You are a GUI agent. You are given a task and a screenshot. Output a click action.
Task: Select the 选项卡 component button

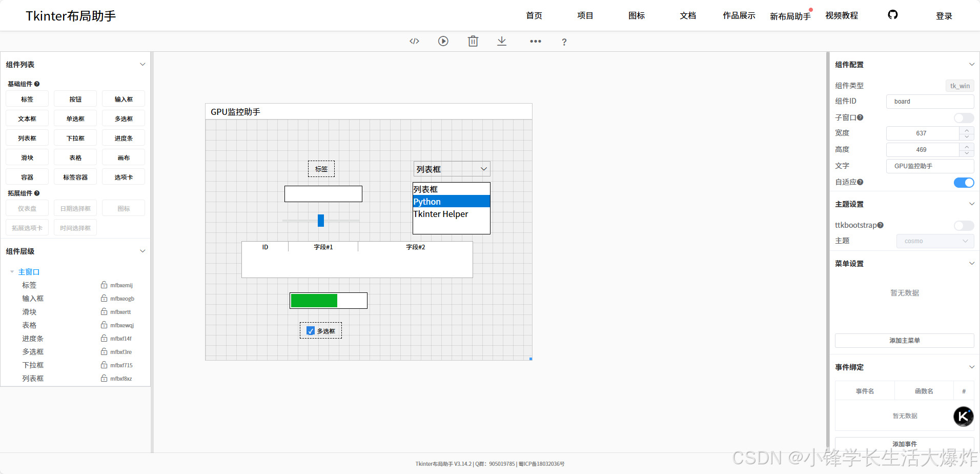tap(124, 177)
